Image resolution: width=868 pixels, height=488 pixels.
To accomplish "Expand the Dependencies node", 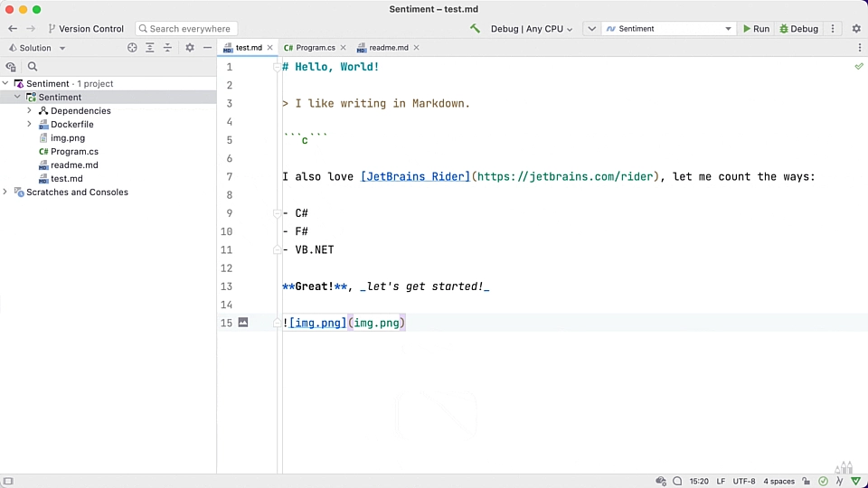I will pyautogui.click(x=29, y=110).
